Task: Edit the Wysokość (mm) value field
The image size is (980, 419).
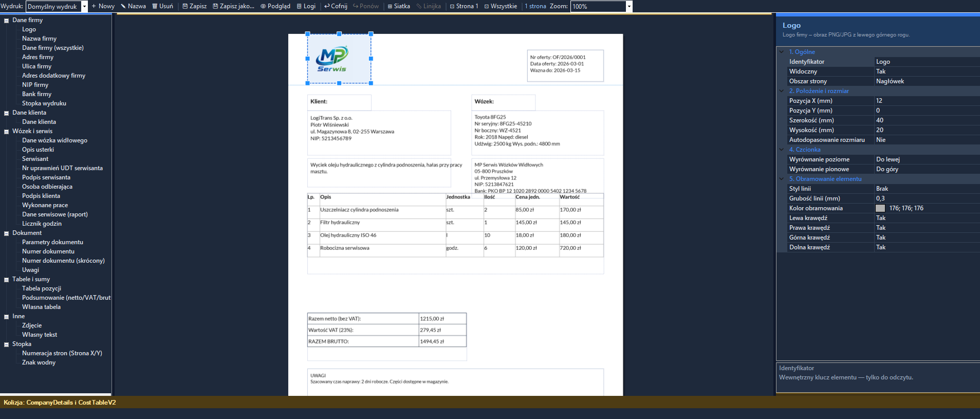Action: pyautogui.click(x=927, y=130)
